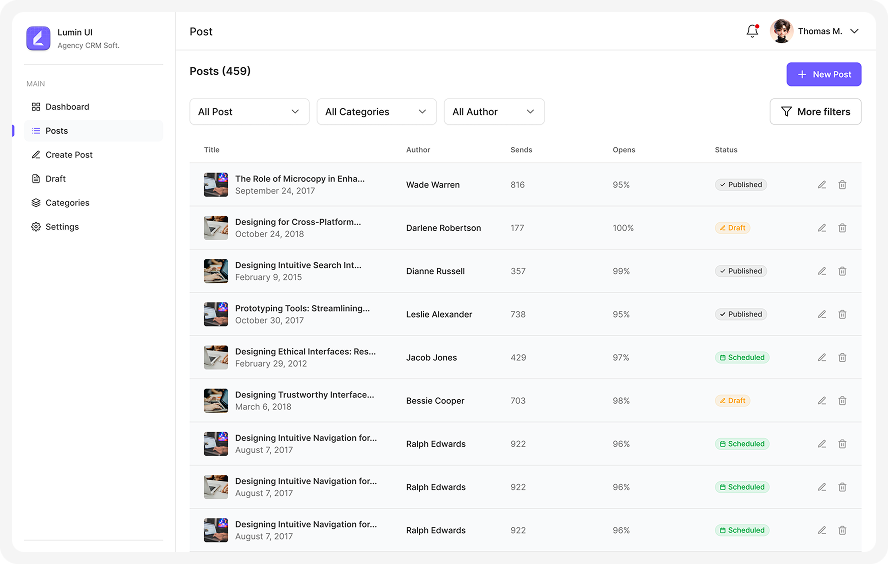Open Create Post from sidebar
This screenshot has height=564, width=888.
coord(68,155)
